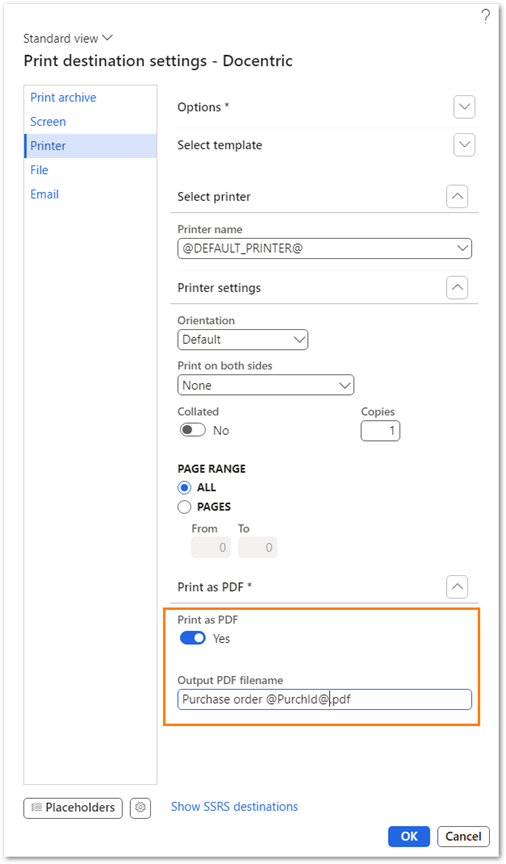Open the Show SSRS destinations link
Image resolution: width=506 pixels, height=864 pixels.
(234, 807)
